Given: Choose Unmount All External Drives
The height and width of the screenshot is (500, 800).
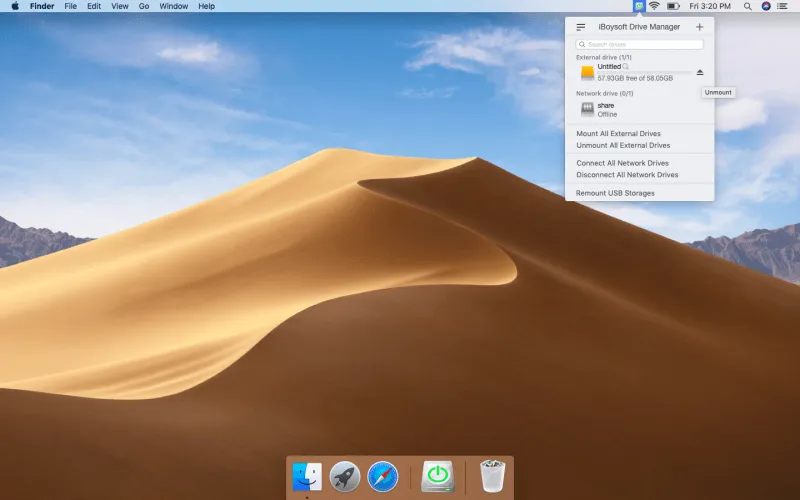Looking at the screenshot, I should 623,145.
